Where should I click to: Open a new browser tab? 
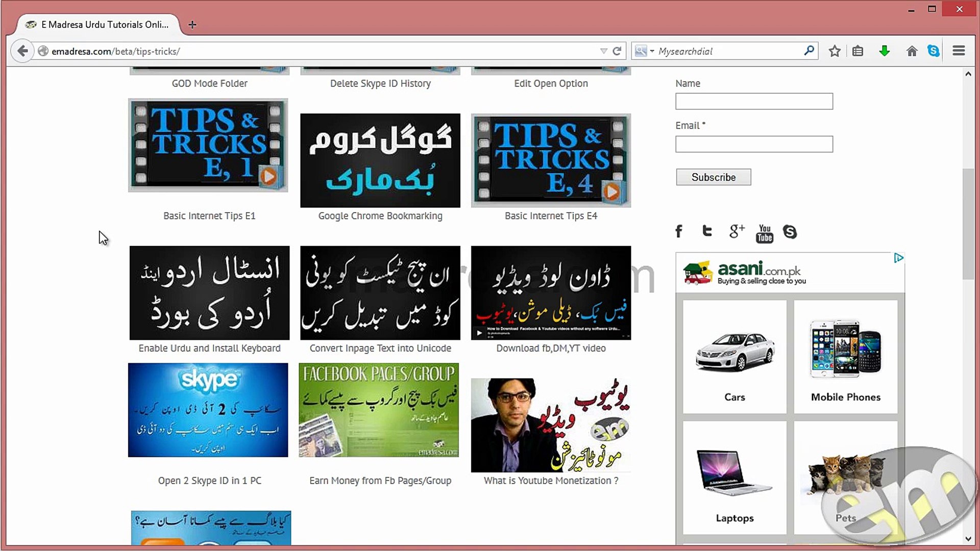pyautogui.click(x=192, y=24)
